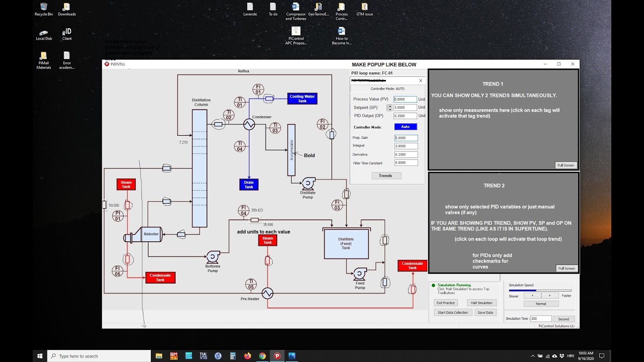
Task: Open the notification center icon
Action: pos(601,356)
